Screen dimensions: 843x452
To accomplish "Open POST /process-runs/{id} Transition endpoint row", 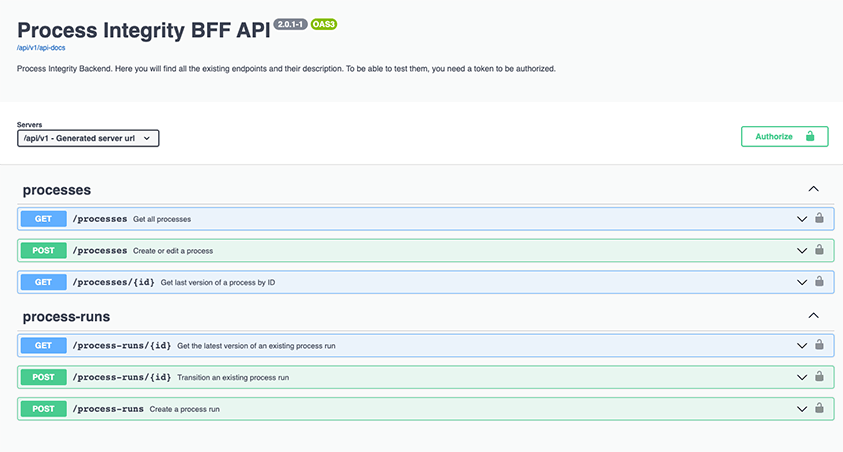I will pyautogui.click(x=425, y=377).
